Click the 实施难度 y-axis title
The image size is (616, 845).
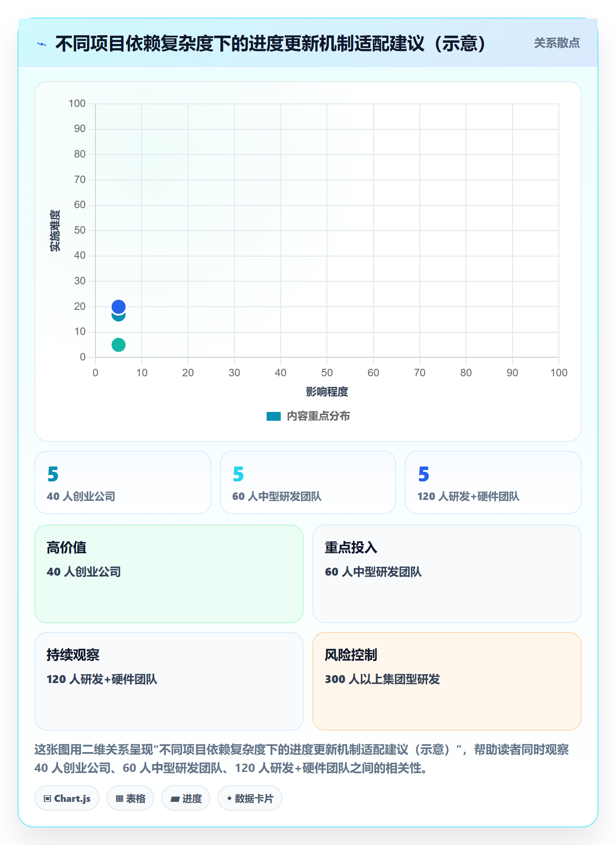pos(55,231)
